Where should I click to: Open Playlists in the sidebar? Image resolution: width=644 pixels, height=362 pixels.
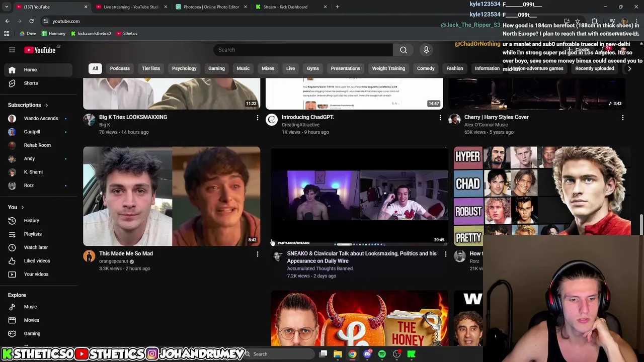pyautogui.click(x=39, y=234)
